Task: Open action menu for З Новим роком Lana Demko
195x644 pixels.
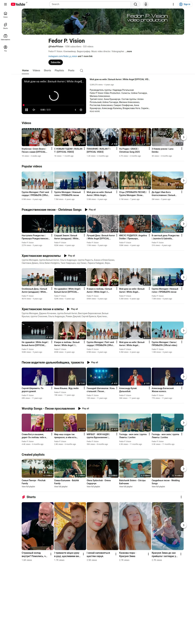Action: tap(181, 149)
